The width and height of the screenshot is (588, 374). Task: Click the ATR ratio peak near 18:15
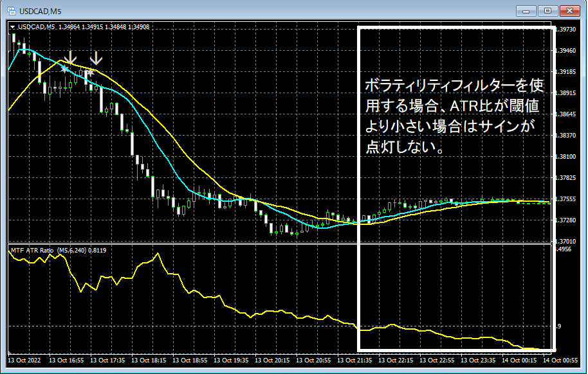coord(158,254)
